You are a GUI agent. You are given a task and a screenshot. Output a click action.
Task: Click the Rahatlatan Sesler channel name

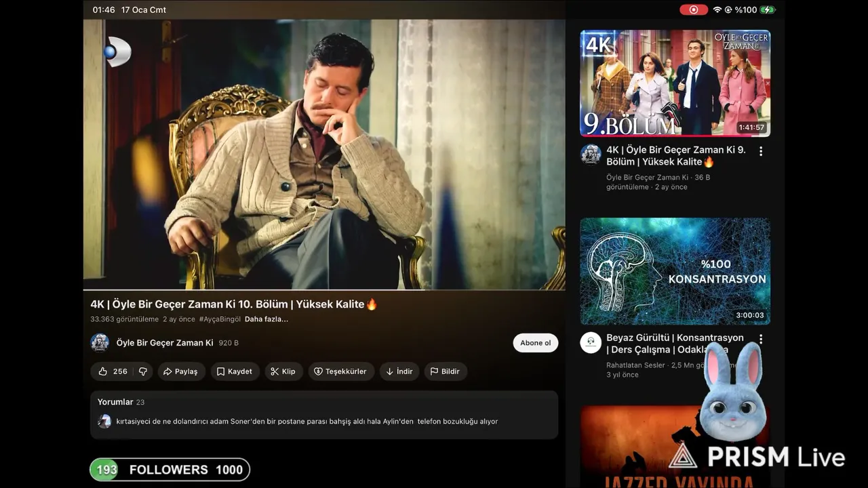pyautogui.click(x=635, y=365)
